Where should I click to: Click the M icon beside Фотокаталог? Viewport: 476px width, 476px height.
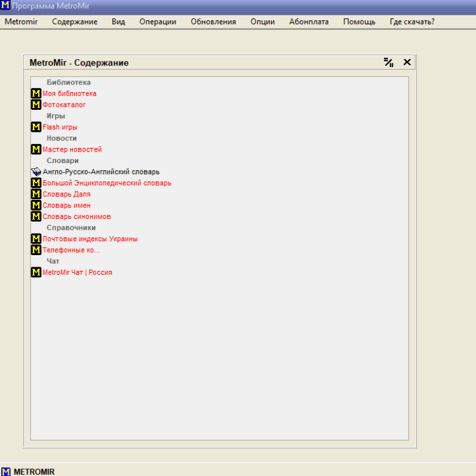click(36, 105)
